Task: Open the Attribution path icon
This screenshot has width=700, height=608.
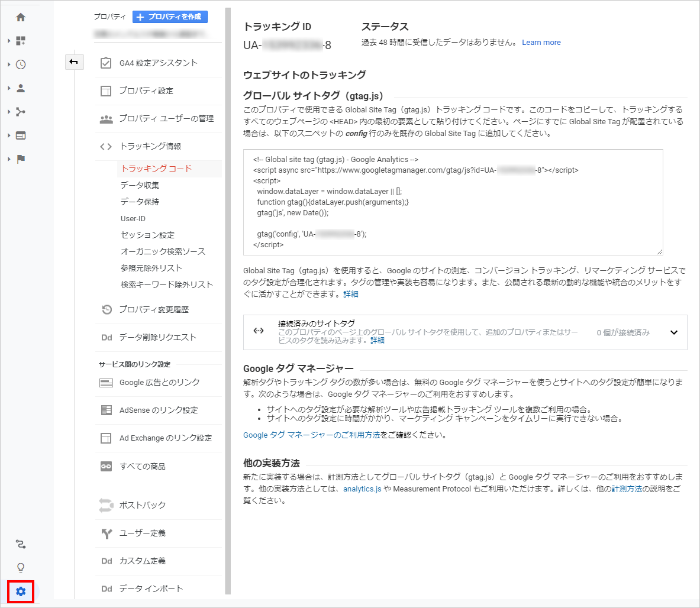Action: pos(21,544)
